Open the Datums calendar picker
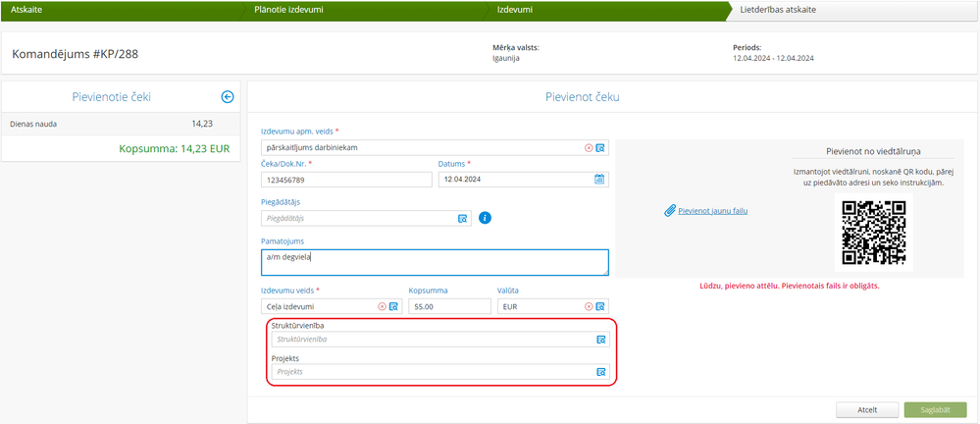Viewport: 980px width, 424px height. [x=598, y=180]
